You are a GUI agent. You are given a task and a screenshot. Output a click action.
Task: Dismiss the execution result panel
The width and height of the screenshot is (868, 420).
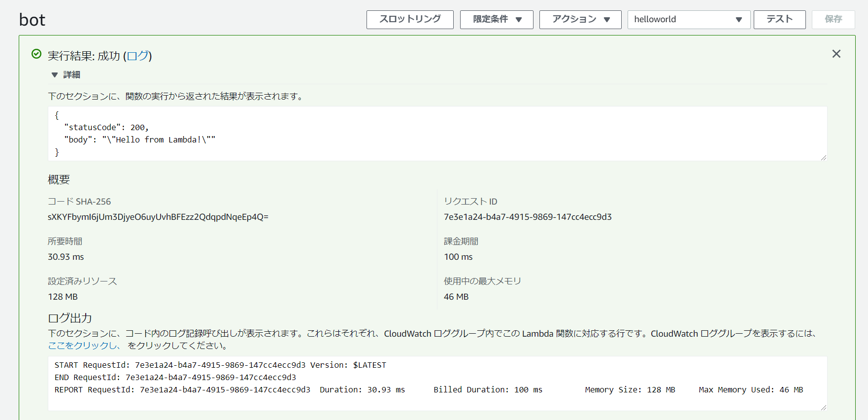836,54
